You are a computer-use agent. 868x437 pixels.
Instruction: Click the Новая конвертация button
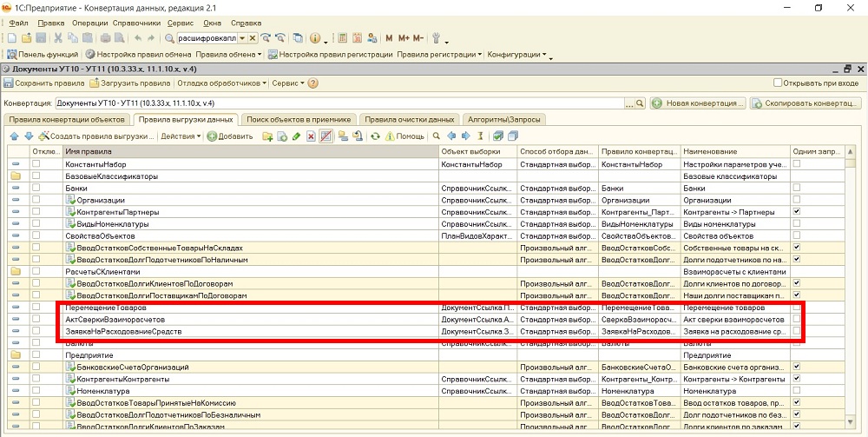pyautogui.click(x=698, y=103)
